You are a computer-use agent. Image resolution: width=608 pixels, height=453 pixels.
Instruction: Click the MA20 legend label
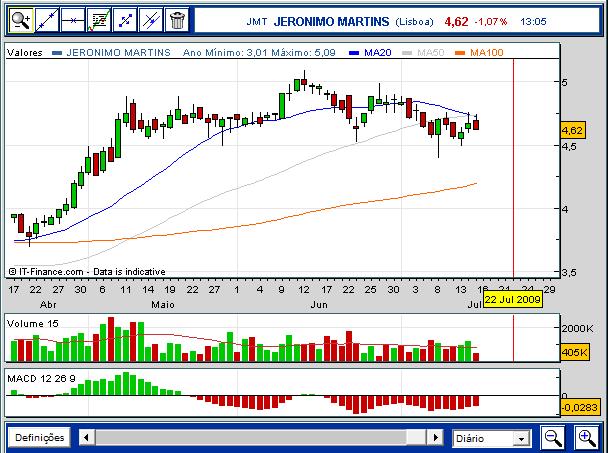pos(377,52)
